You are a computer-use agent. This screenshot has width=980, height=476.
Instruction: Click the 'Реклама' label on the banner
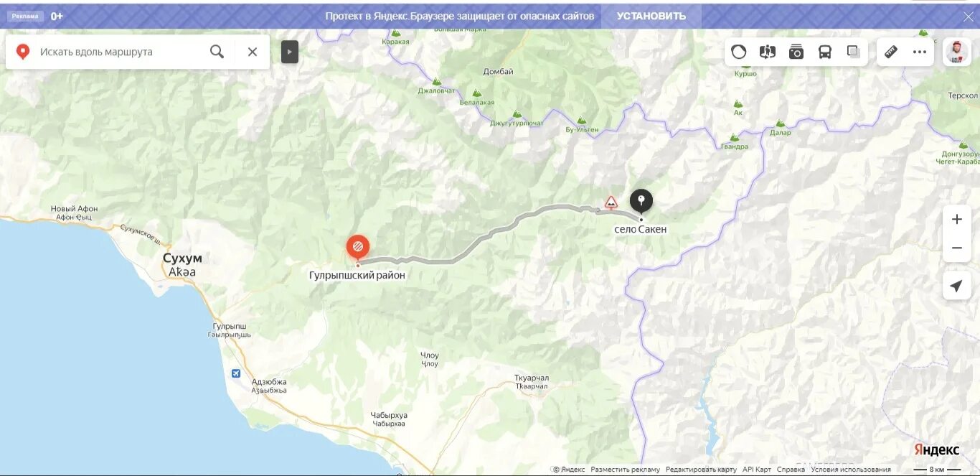click(x=25, y=16)
